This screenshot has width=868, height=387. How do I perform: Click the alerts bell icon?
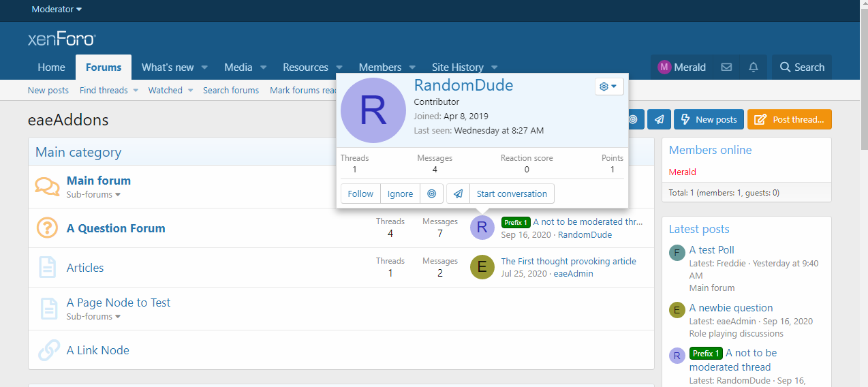click(x=753, y=67)
